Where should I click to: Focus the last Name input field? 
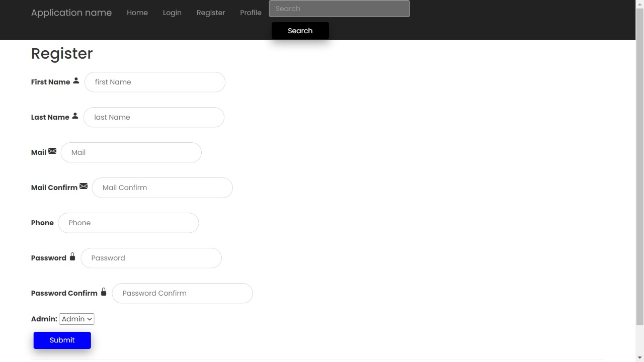point(154,117)
